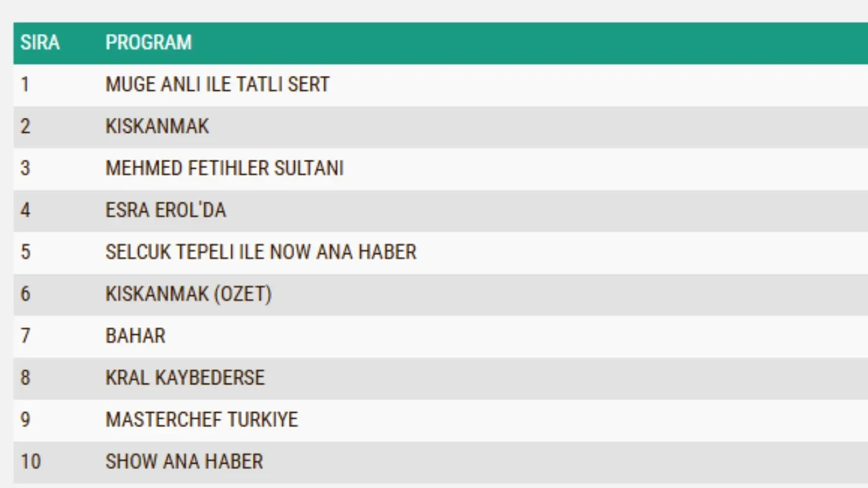Select rank number 4 cell
868x488 pixels.
(25, 210)
